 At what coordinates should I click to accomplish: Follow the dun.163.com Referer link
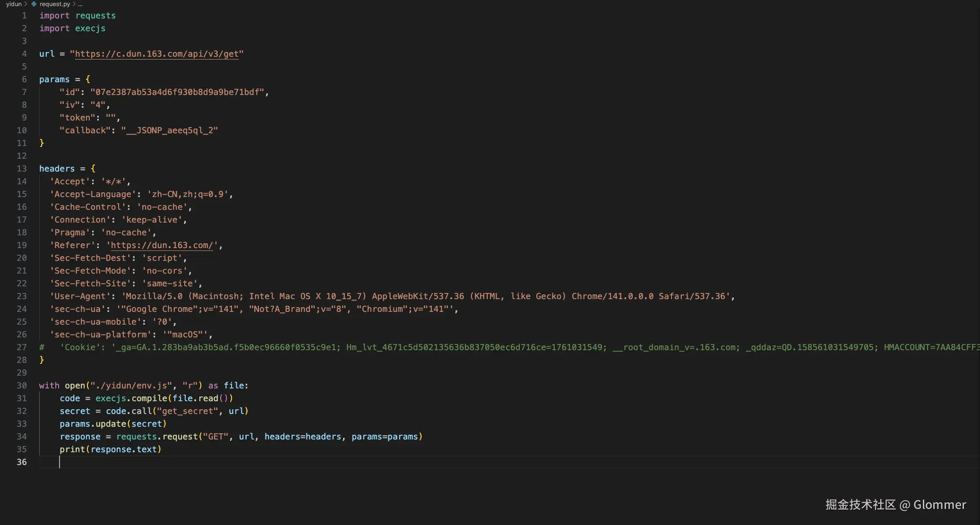[162, 245]
